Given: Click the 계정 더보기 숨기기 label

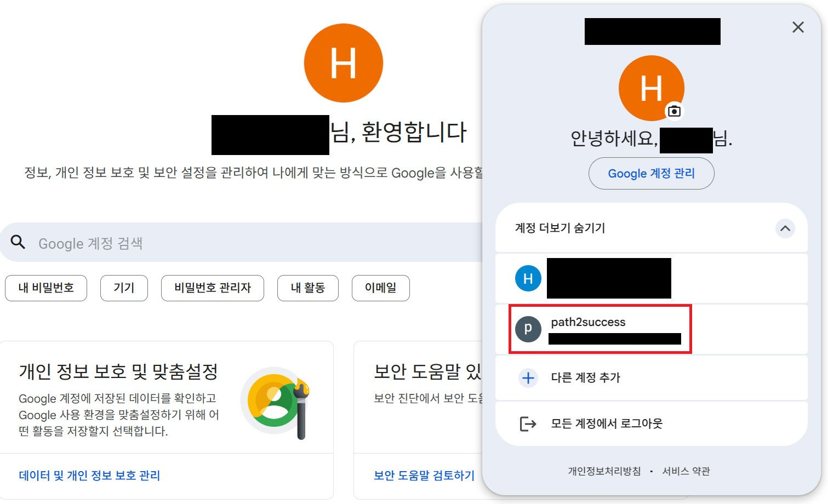Looking at the screenshot, I should point(560,228).
